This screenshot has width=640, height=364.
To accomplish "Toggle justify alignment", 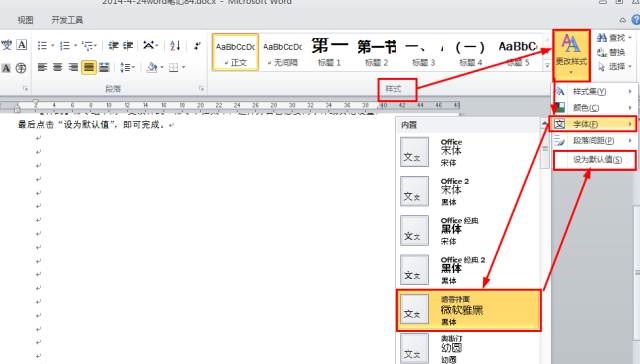I will pyautogui.click(x=89, y=67).
